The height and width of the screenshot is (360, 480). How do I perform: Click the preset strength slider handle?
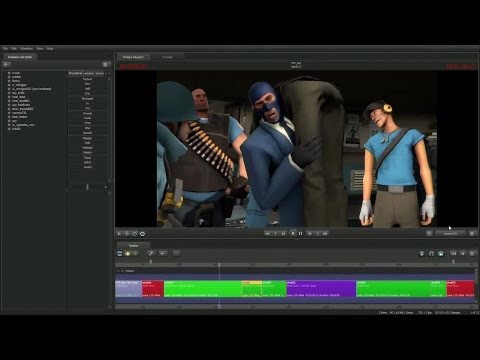[x=87, y=187]
